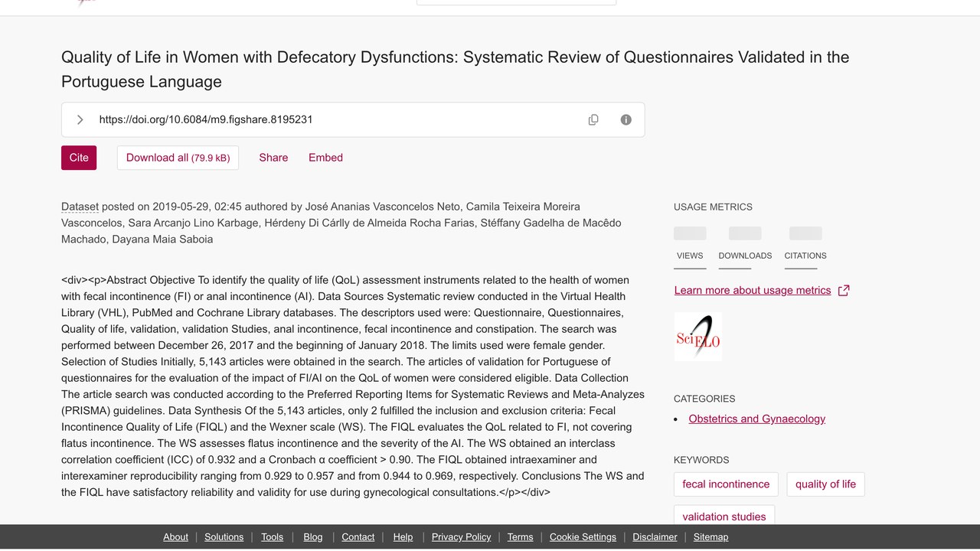Select the fecal incontinence keyword tag
The height and width of the screenshot is (551, 980).
point(726,484)
